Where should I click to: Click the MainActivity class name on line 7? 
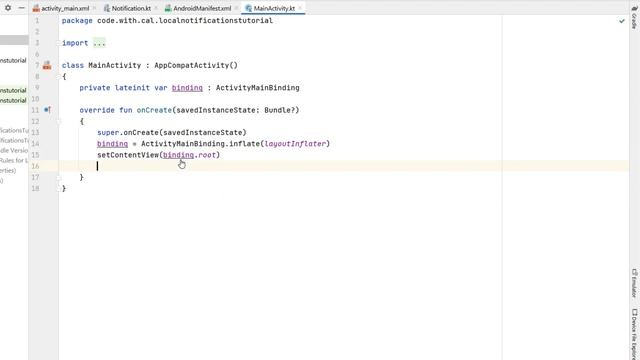pos(115,65)
